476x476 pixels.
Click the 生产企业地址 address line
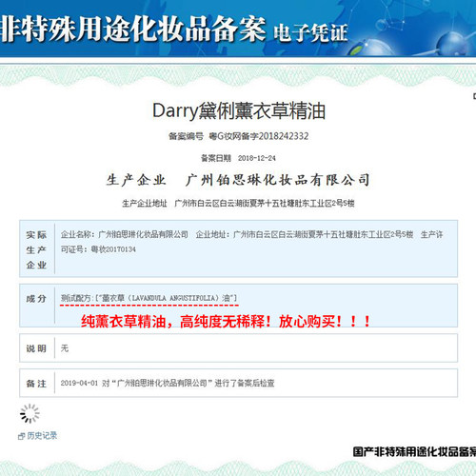pyautogui.click(x=238, y=203)
